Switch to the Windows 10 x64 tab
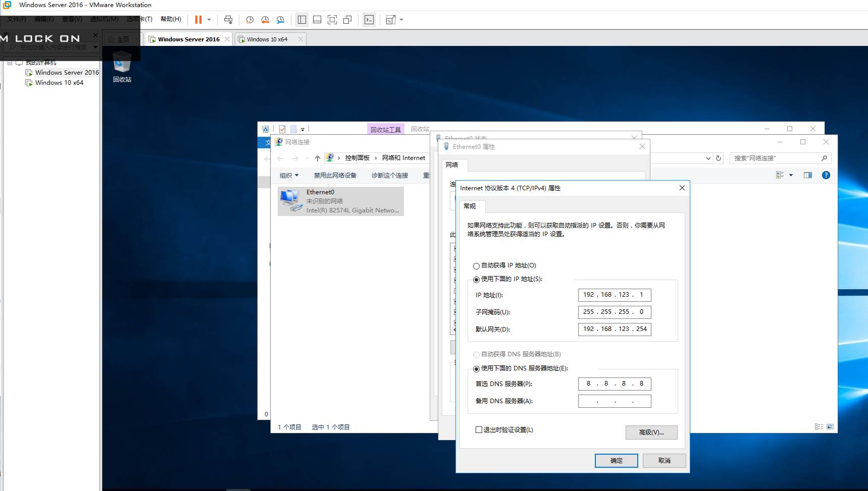Screen dimensions: 868x491 (x=267, y=39)
